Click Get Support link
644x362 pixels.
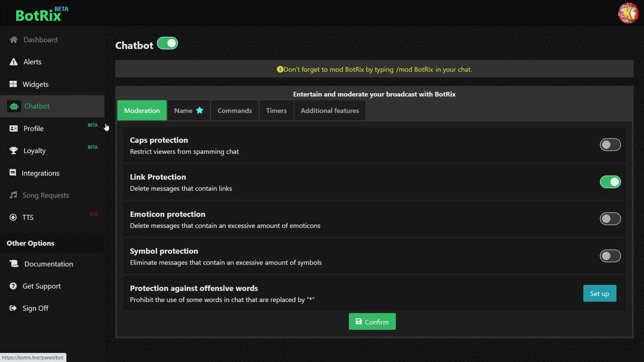pos(41,286)
